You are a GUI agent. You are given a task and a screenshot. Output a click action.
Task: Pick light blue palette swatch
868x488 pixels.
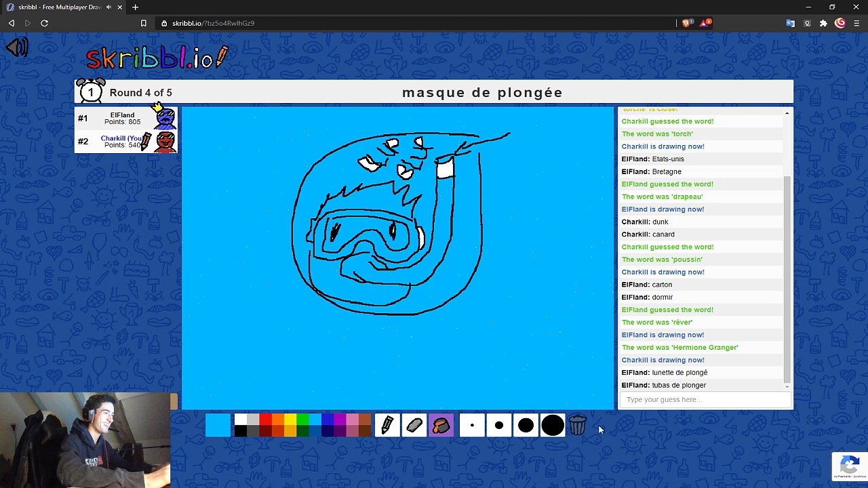coord(315,420)
